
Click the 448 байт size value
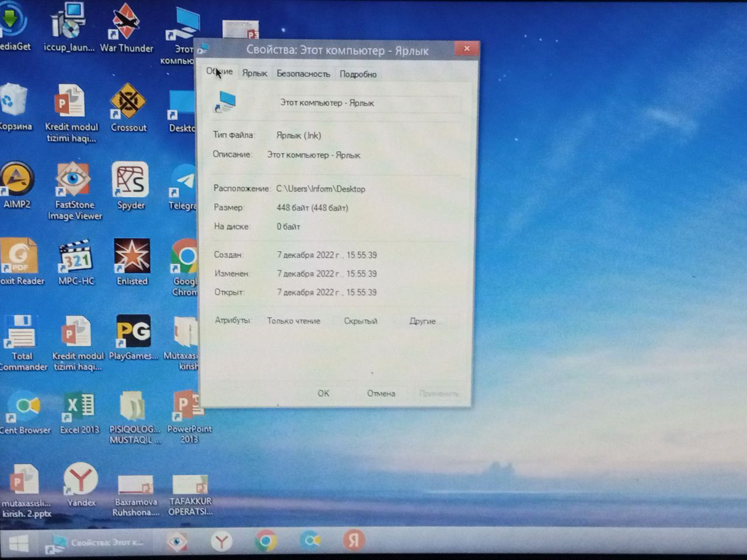tap(312, 208)
